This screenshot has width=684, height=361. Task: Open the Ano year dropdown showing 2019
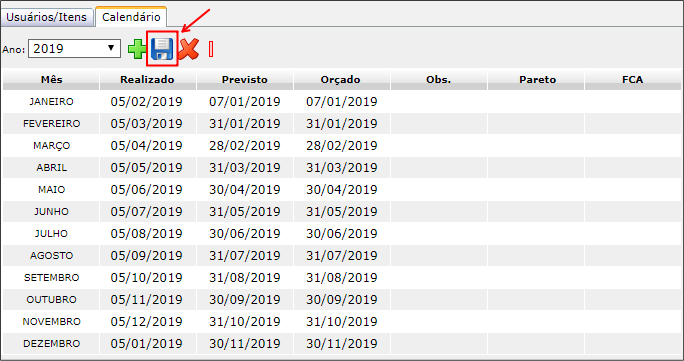coord(74,48)
